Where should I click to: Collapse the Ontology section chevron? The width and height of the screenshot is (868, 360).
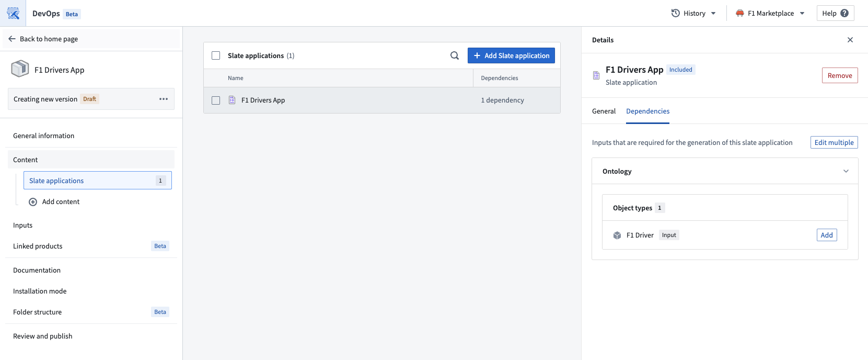point(846,171)
